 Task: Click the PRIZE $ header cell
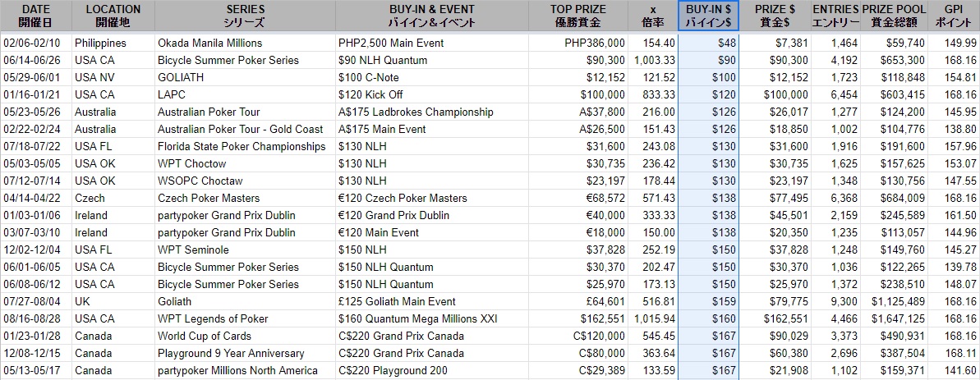point(775,16)
